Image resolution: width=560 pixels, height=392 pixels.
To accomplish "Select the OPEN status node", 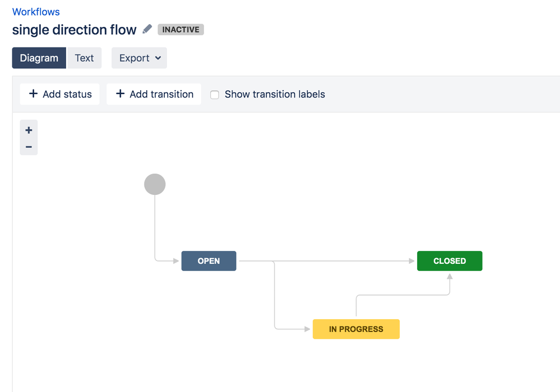I will point(209,261).
